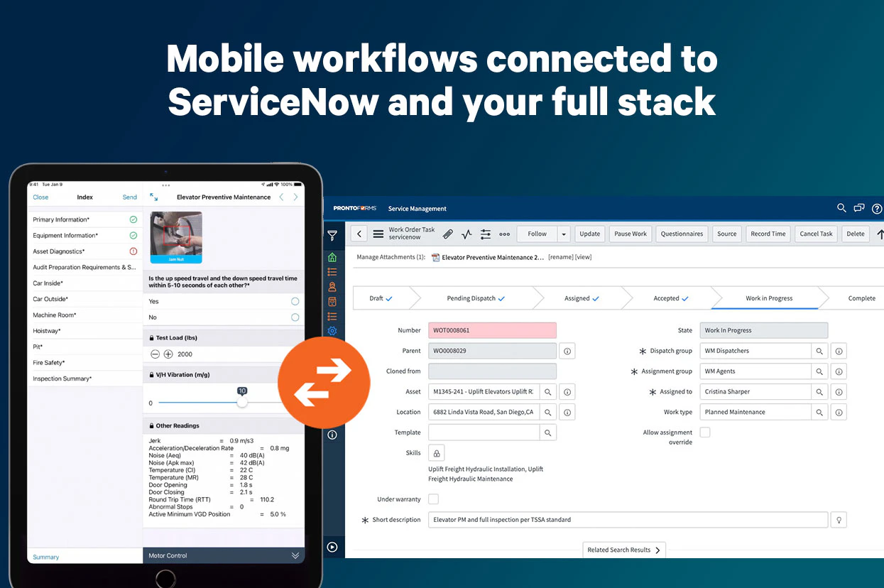The image size is (884, 588).
Task: Click the paperclip attachments icon
Action: pos(447,234)
